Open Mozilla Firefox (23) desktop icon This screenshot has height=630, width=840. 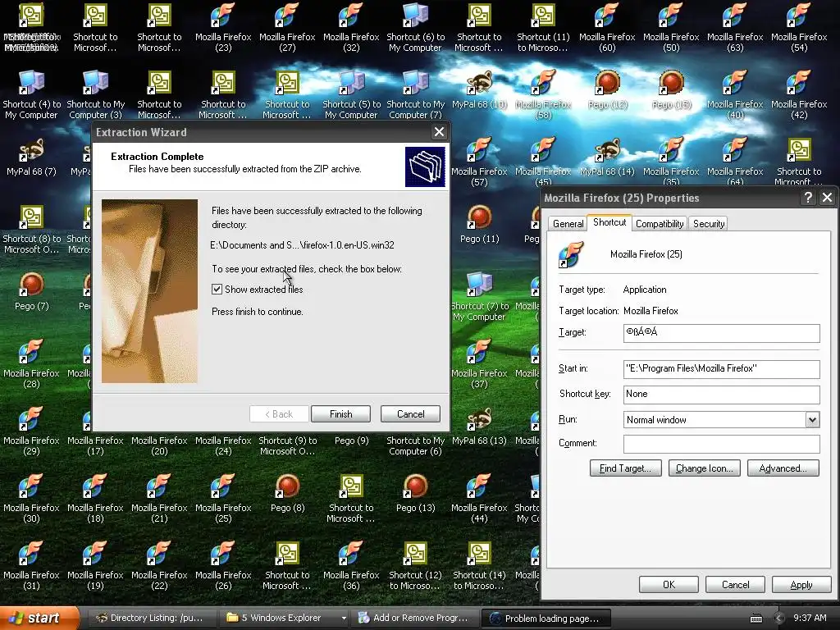pos(223,28)
